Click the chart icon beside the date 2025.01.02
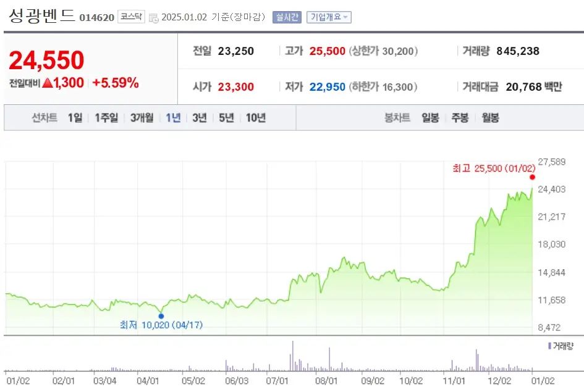Viewport: 584px width, 392px height. click(x=153, y=17)
